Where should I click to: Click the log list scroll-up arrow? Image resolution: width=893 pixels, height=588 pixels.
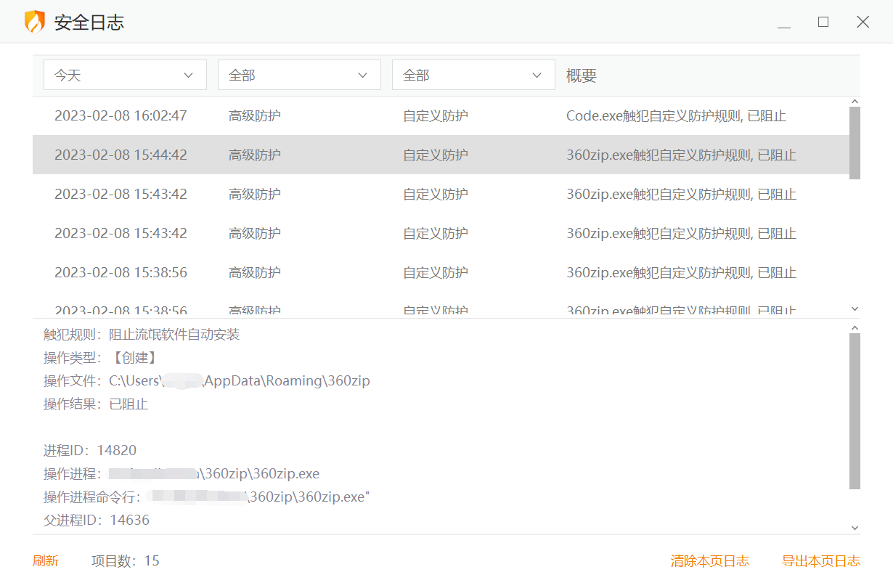(855, 102)
